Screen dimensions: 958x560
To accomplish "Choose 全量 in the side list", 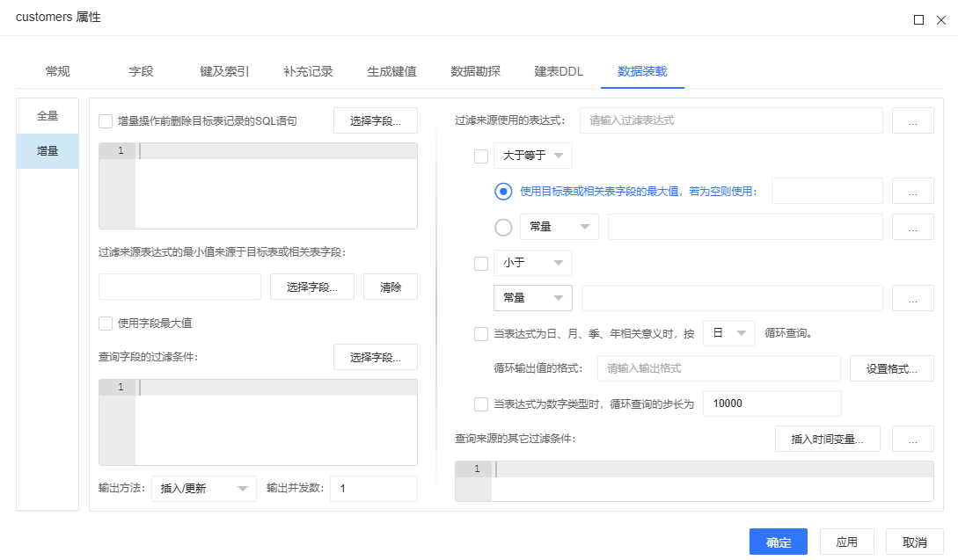I will (48, 116).
